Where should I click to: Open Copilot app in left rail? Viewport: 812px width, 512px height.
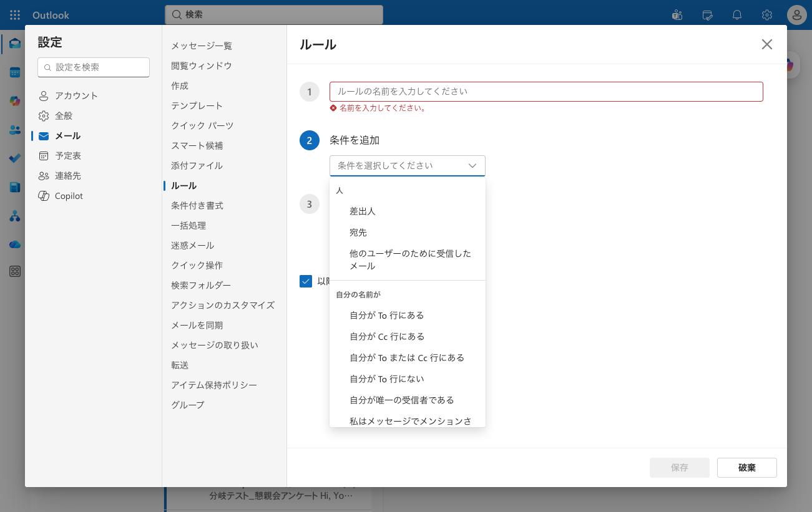click(x=15, y=101)
